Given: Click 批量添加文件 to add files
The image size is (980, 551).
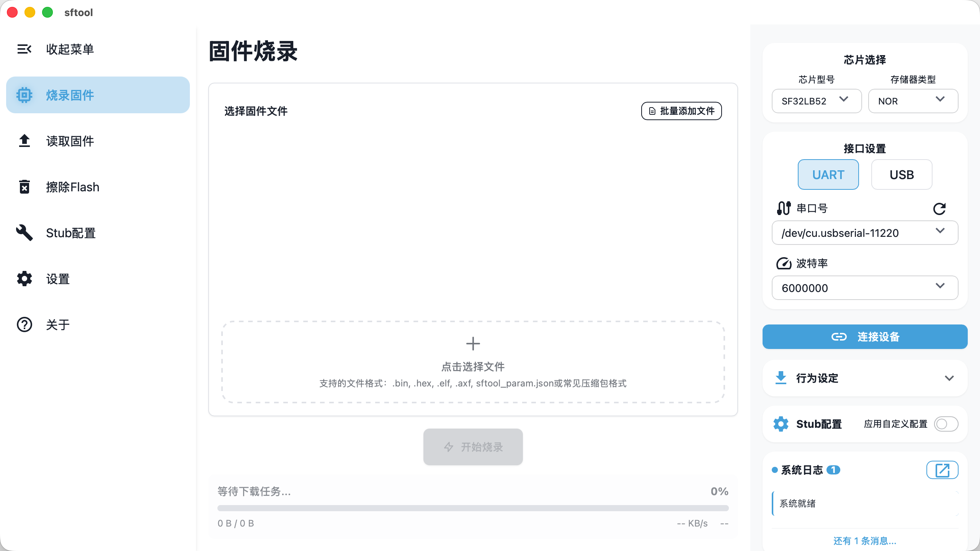Looking at the screenshot, I should [681, 111].
